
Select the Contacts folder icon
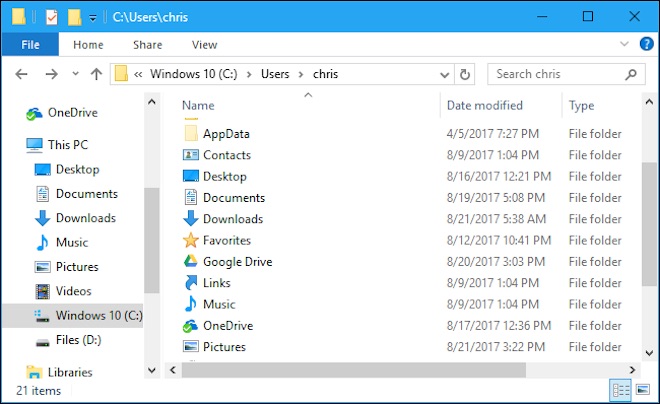(191, 155)
